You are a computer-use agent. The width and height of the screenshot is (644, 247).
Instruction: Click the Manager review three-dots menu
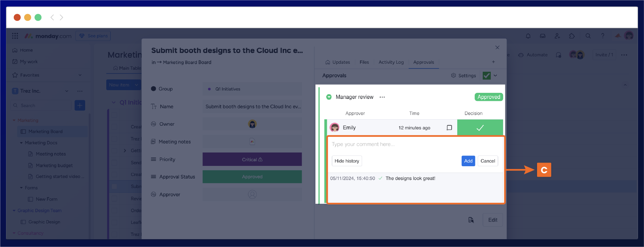[382, 97]
